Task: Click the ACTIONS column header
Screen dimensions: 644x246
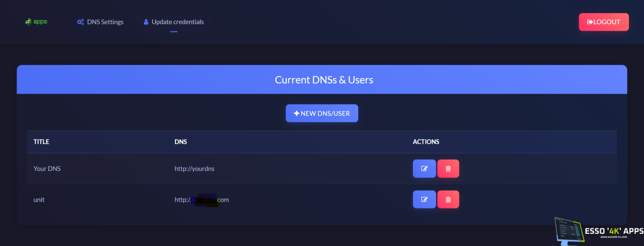Action: coord(426,142)
